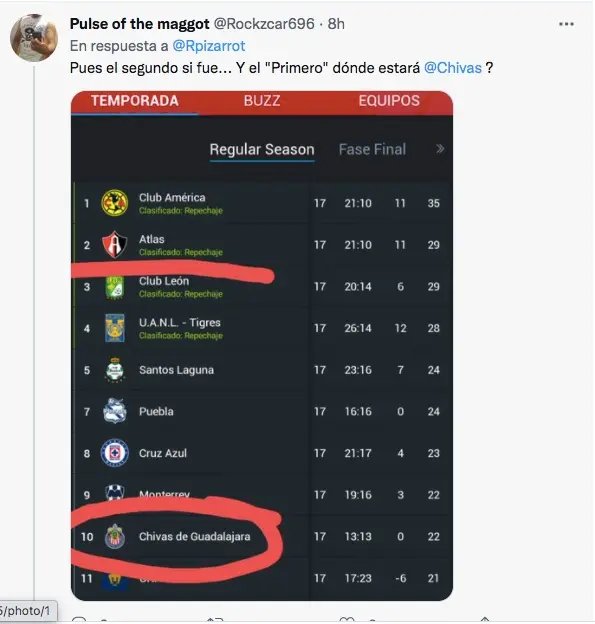Click the Club América crest icon
Viewport: 595px width, 624px height.
point(115,203)
